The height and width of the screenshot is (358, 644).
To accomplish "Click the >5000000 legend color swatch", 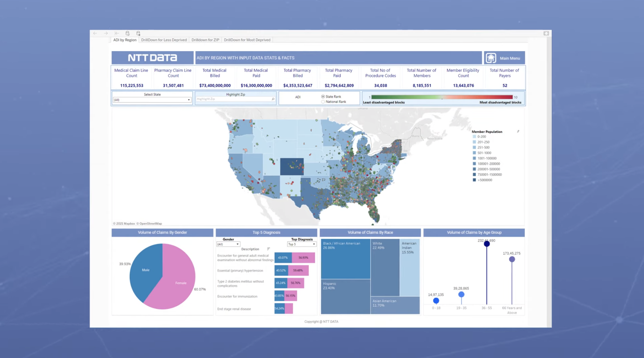I will (x=474, y=180).
